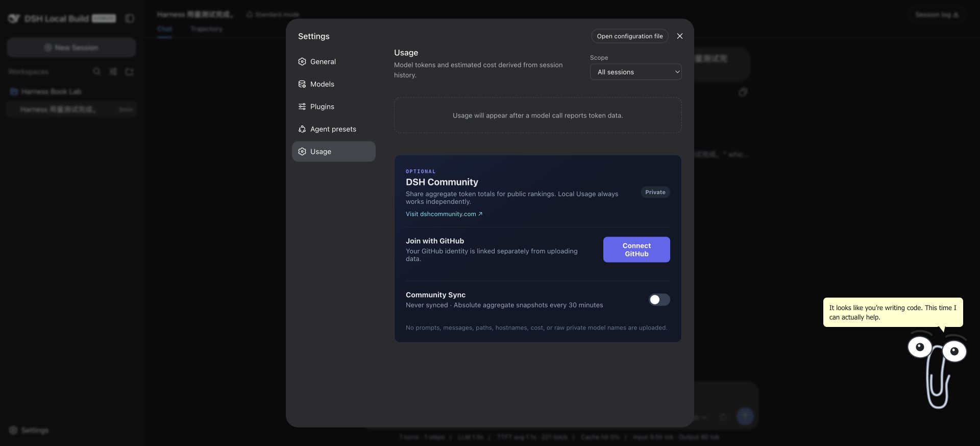Open the Agent presets settings section
The height and width of the screenshot is (446, 980).
(x=333, y=129)
